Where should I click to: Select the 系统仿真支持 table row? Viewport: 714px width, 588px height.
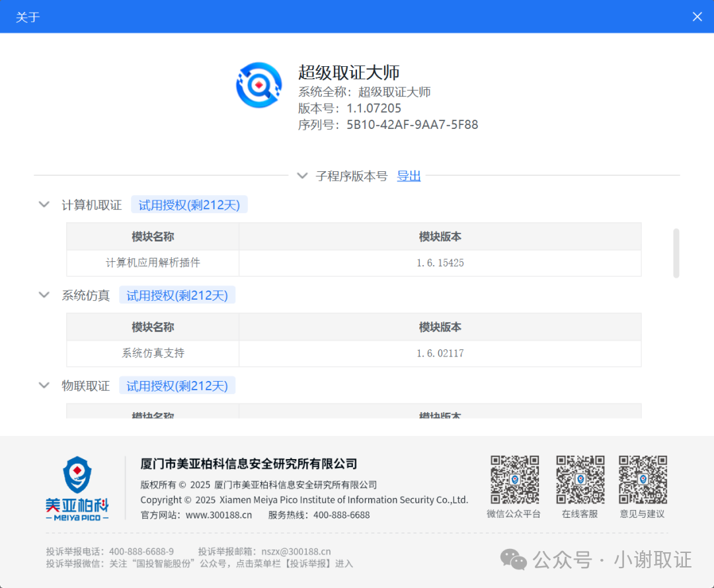click(x=354, y=353)
